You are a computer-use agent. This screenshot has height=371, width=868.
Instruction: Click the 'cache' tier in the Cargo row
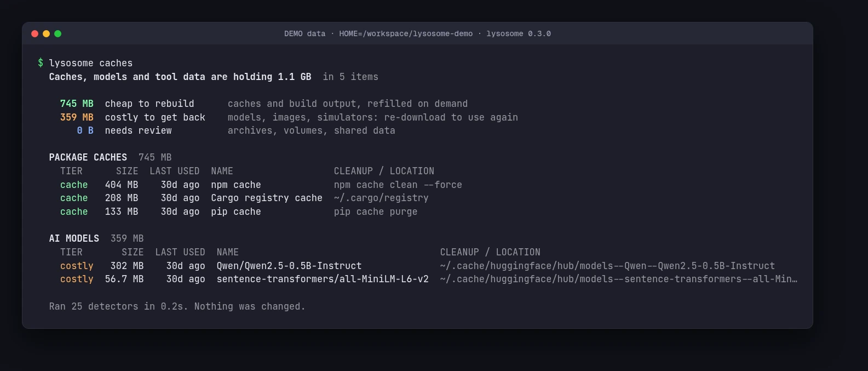click(x=74, y=198)
